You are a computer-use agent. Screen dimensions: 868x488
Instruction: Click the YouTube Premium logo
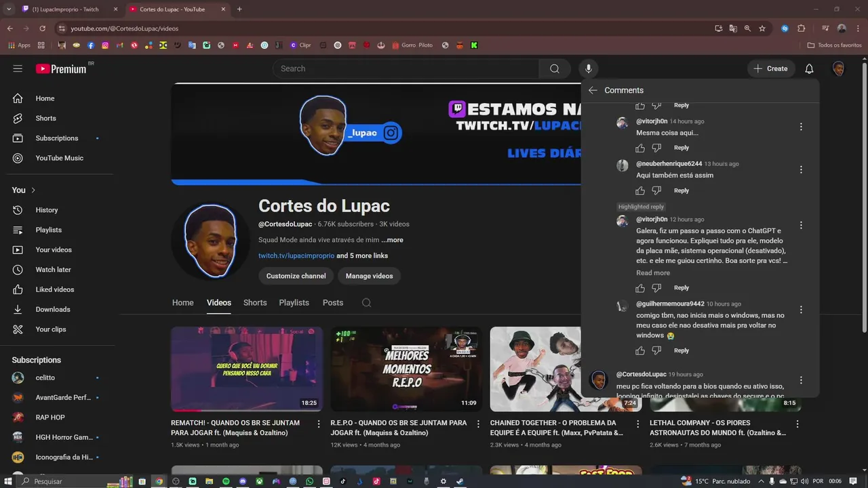(x=61, y=68)
